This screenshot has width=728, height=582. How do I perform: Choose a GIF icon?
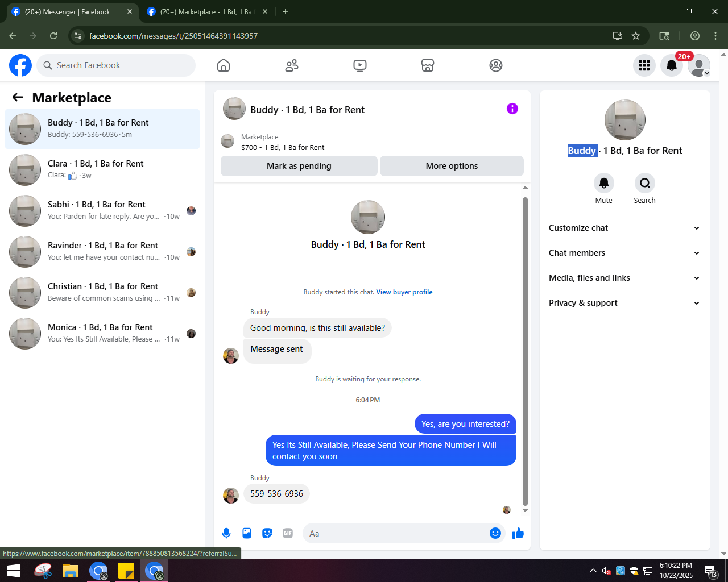pyautogui.click(x=288, y=533)
